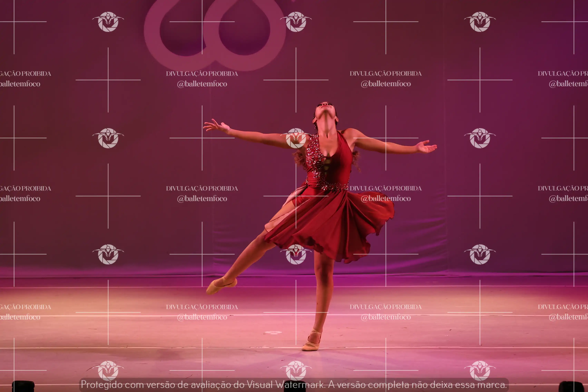Click the Visual Watermark trial notice banner
This screenshot has width=588, height=392.
pyautogui.click(x=294, y=385)
